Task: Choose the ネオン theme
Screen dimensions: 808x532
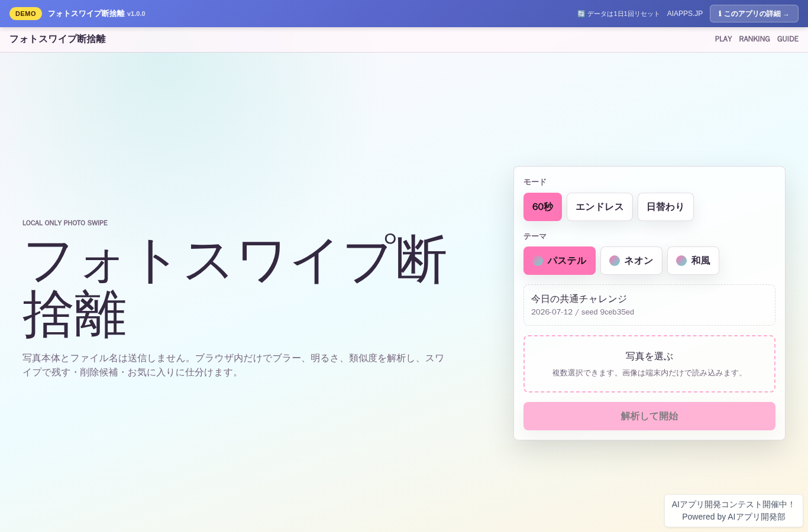Action: 631,261
